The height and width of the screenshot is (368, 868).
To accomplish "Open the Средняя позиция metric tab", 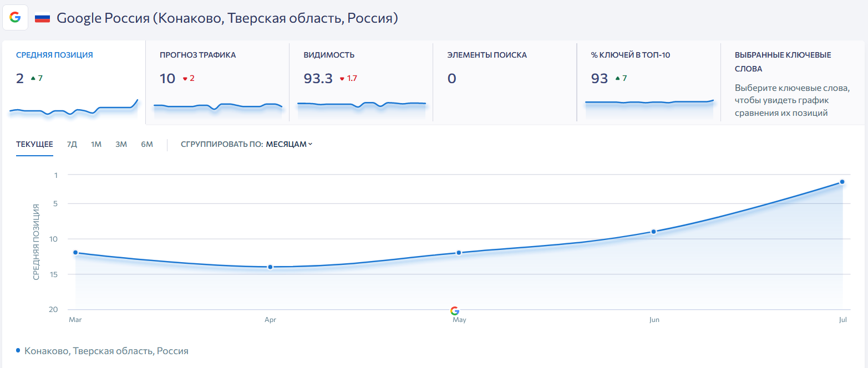I will point(74,82).
